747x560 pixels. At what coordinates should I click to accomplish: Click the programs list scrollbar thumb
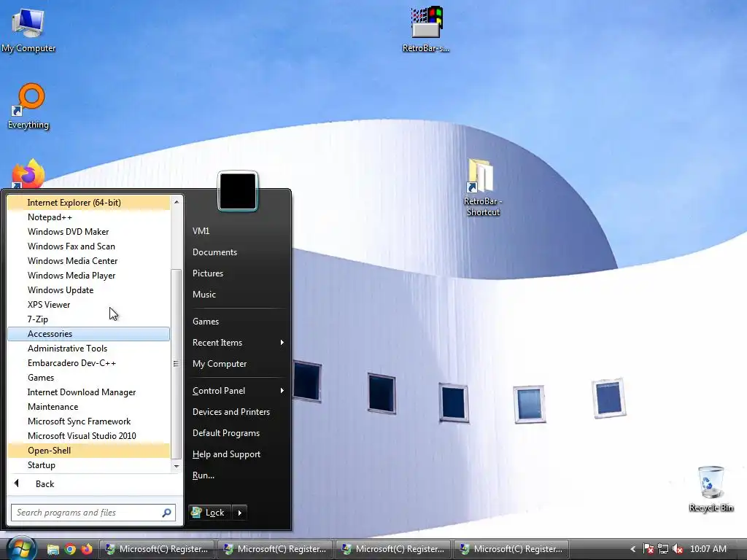pos(177,364)
